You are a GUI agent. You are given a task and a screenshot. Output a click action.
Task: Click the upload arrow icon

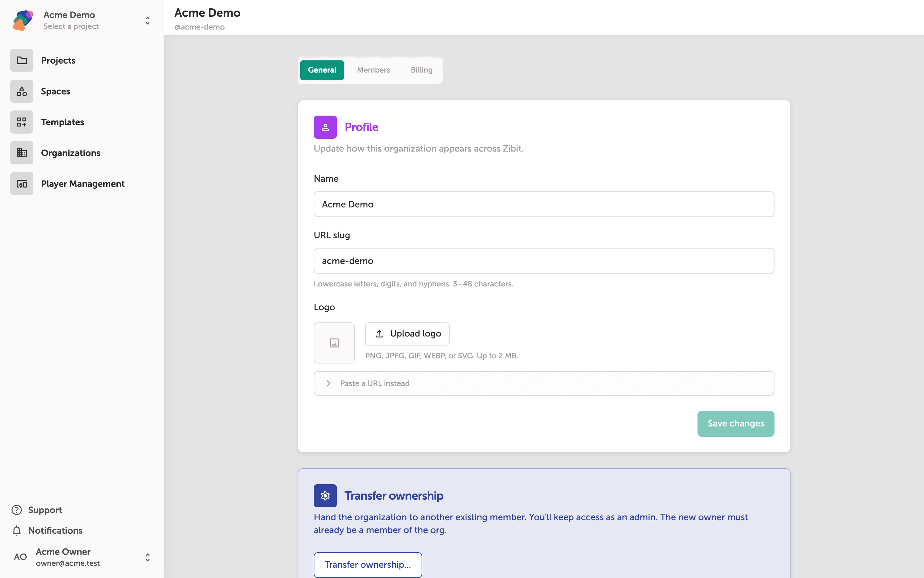(x=379, y=334)
